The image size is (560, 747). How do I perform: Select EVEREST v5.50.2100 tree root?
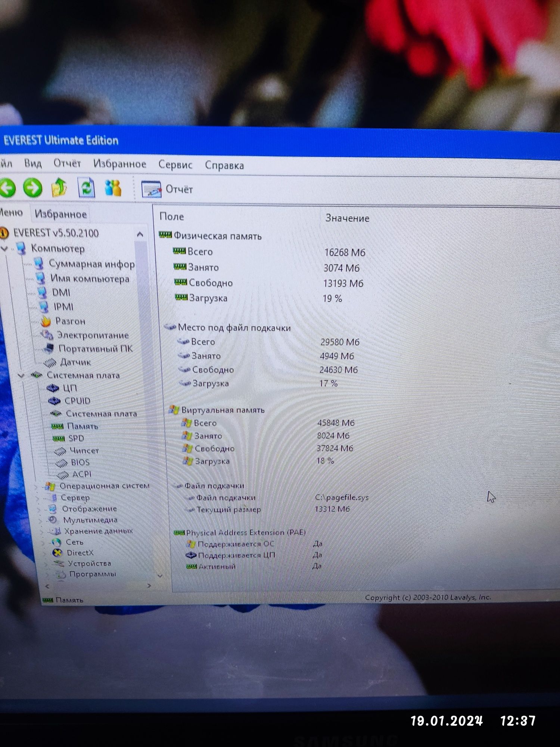(x=56, y=233)
